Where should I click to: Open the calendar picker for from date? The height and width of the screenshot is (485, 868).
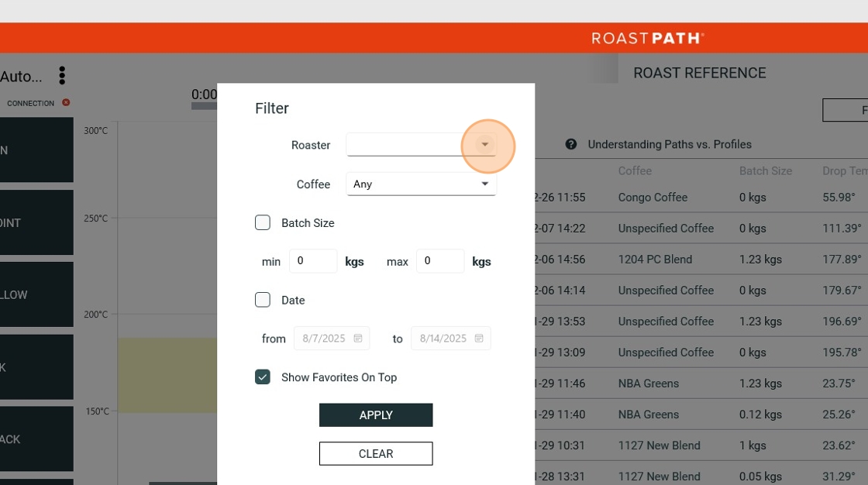[x=358, y=339]
